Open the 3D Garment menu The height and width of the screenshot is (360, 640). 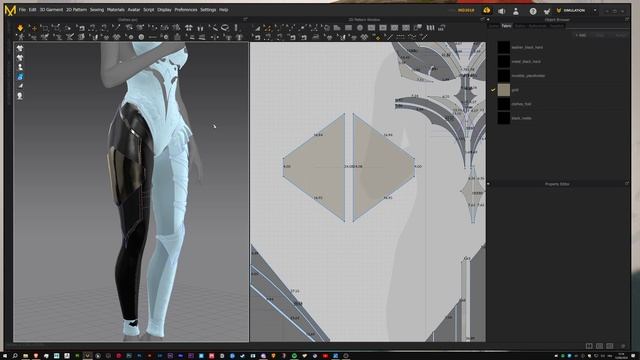pyautogui.click(x=51, y=10)
